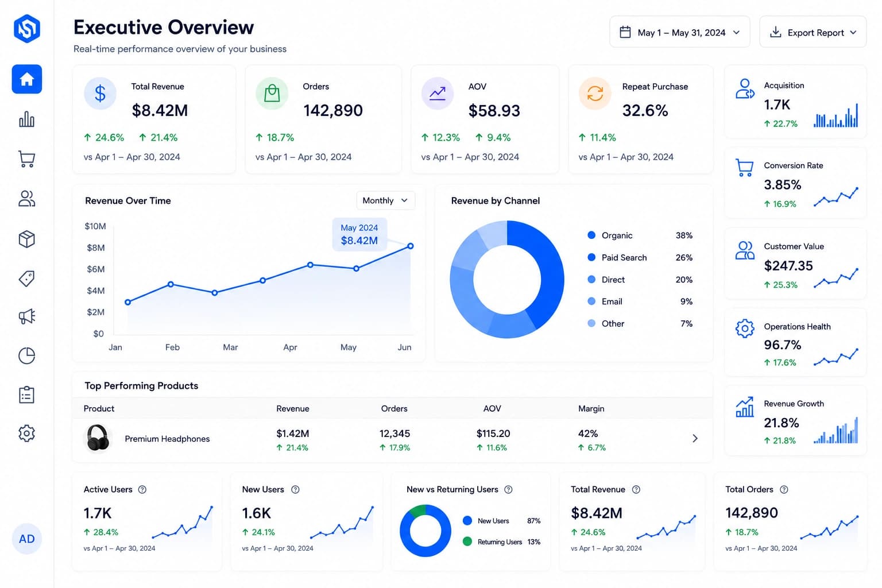This screenshot has height=588, width=882.
Task: Click the Premium Headphones product thumbnail
Action: click(98, 439)
